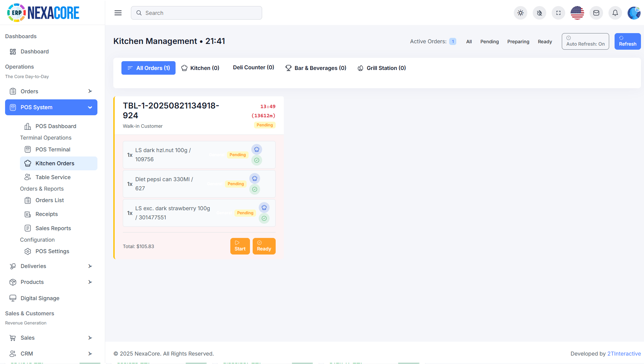Filter orders by Ready status

pyautogui.click(x=545, y=42)
